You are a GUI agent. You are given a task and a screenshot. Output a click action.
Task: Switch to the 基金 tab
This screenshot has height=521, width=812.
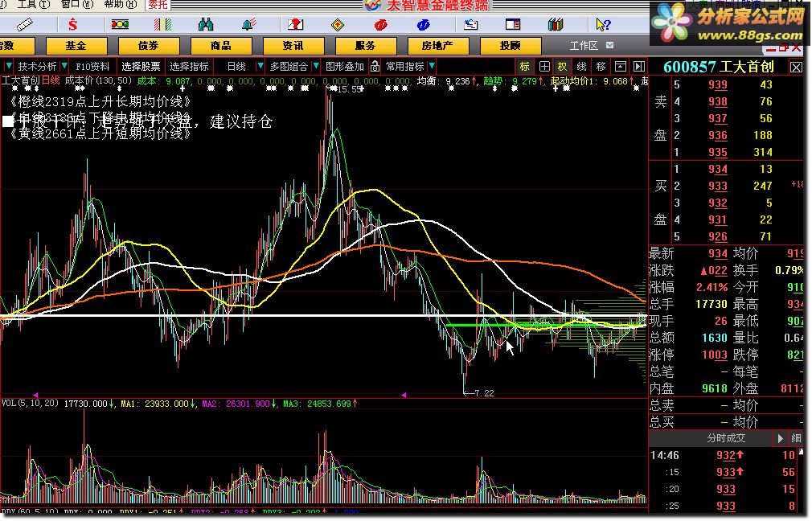pos(76,46)
